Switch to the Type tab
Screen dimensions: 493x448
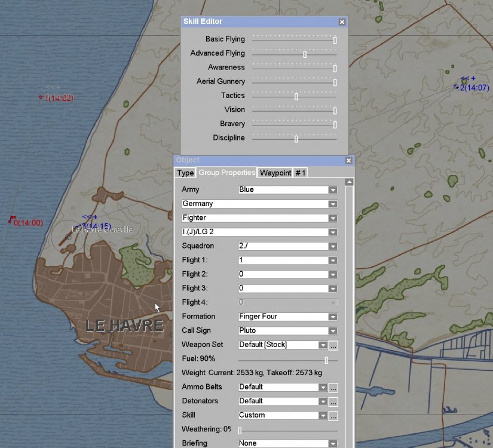point(185,173)
